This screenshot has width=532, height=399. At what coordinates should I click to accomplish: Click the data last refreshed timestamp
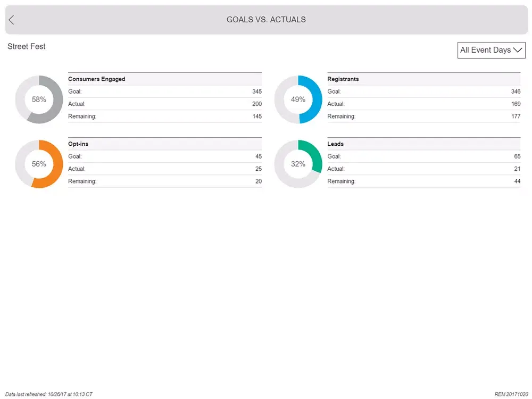pos(49,395)
